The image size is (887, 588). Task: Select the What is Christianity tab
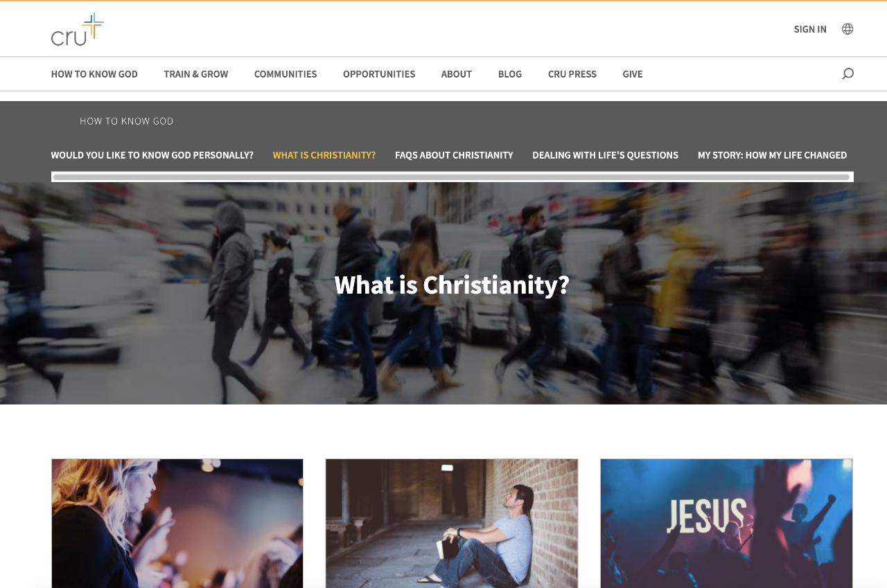point(324,155)
